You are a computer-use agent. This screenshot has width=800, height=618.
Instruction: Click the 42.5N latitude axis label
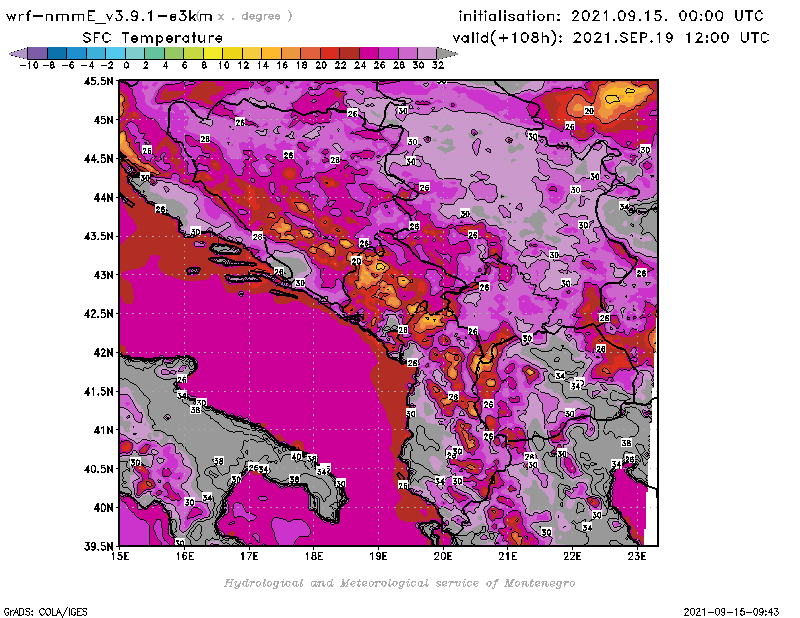[x=99, y=314]
